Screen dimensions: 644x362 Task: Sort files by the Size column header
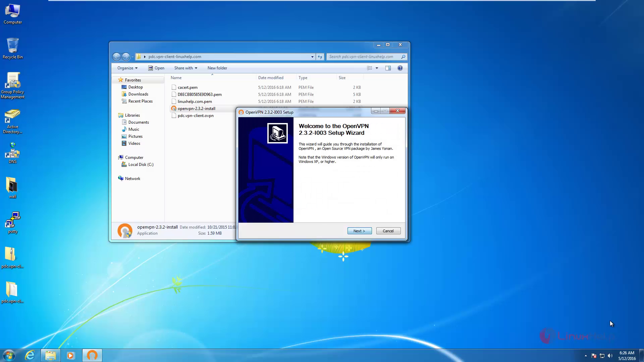click(x=350, y=78)
